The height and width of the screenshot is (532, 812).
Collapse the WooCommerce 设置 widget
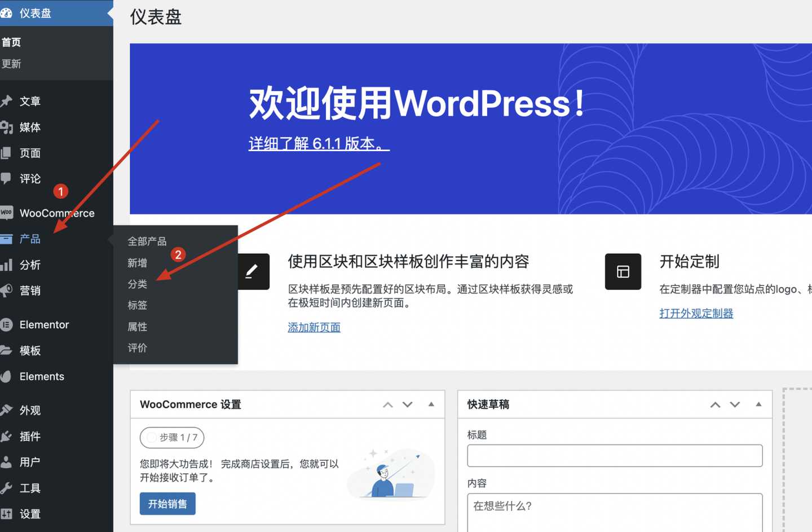click(x=431, y=405)
